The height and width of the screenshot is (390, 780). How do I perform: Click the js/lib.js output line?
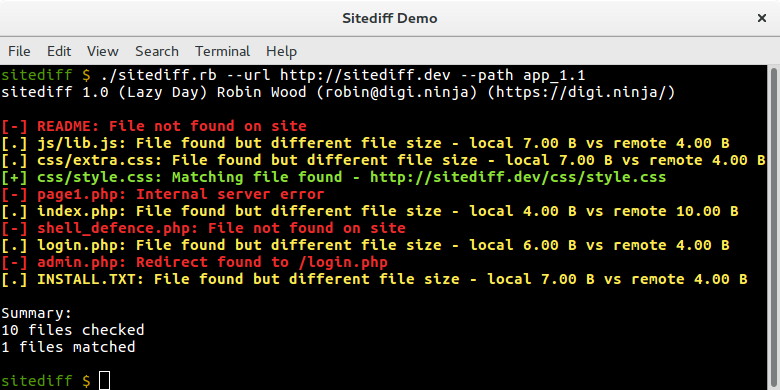(365, 143)
